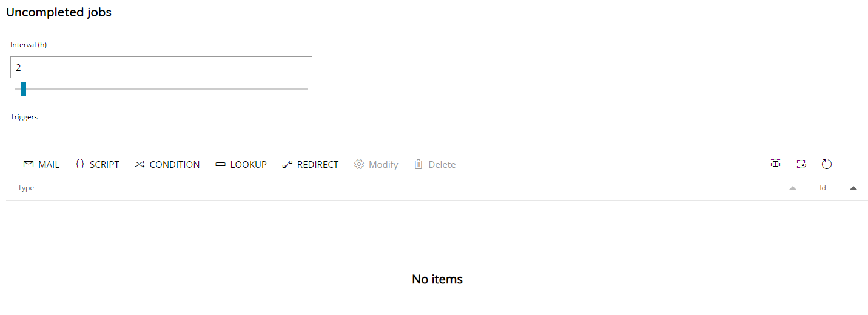Click the REDIRECT connector icon
Screen dimensions: 868x315
point(288,165)
